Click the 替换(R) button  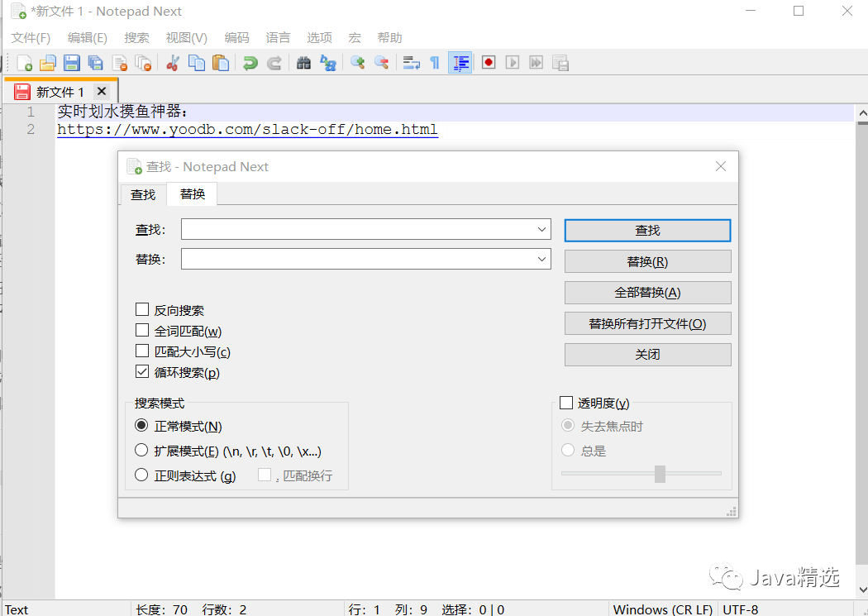coord(647,261)
